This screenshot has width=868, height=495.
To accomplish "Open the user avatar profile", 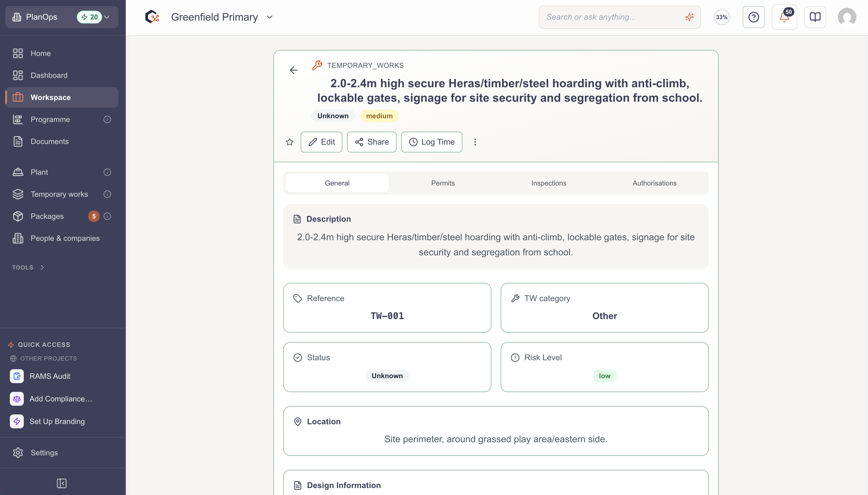I will click(847, 17).
